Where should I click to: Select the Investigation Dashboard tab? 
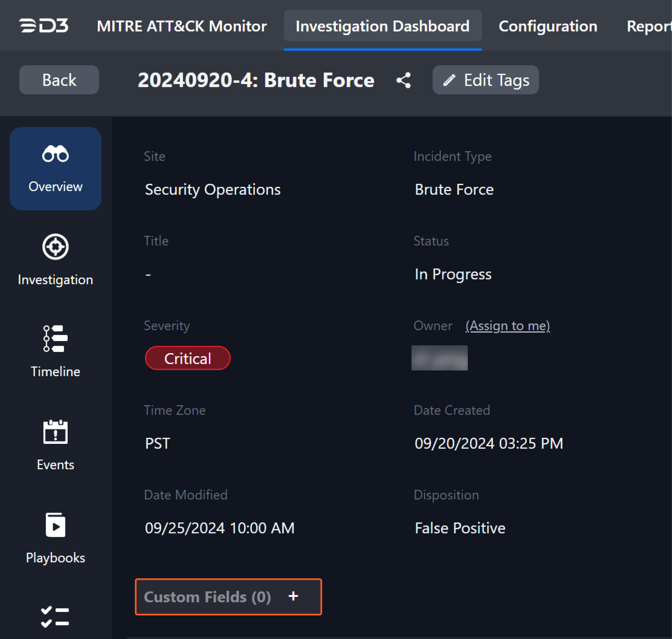[x=383, y=26]
